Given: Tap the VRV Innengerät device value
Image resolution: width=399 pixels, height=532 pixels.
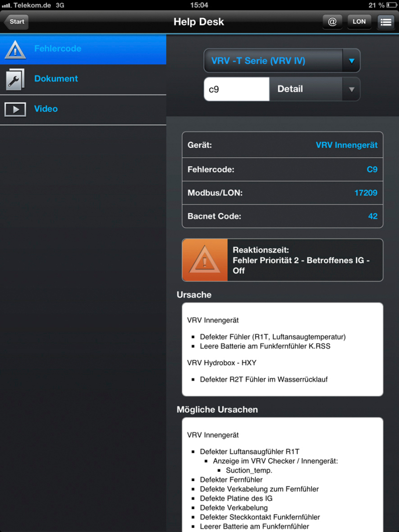Looking at the screenshot, I should (347, 145).
